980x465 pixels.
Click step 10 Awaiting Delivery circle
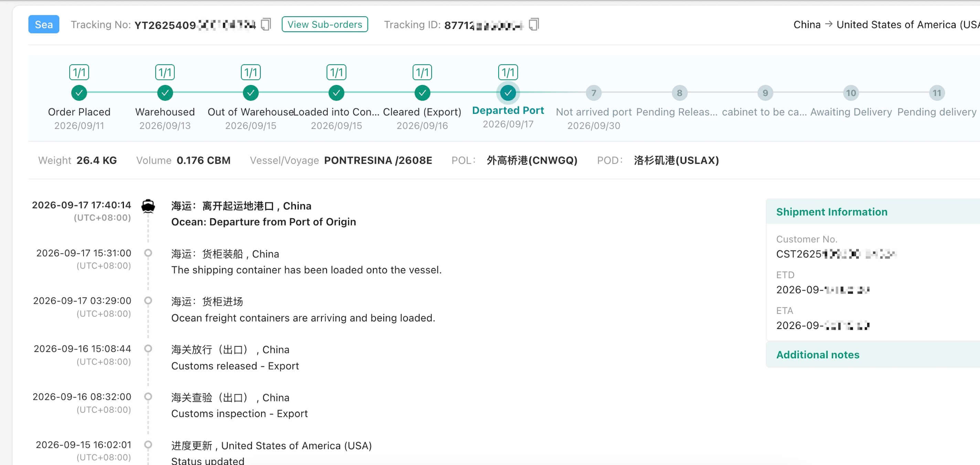tap(851, 93)
